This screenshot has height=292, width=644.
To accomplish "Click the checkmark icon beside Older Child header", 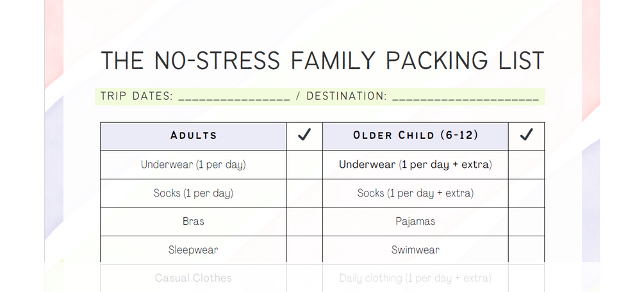I will tap(526, 134).
